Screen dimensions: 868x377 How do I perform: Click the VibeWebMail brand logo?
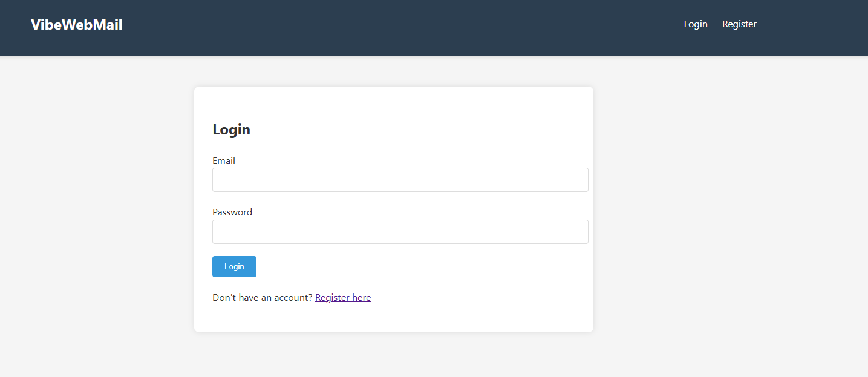point(77,25)
